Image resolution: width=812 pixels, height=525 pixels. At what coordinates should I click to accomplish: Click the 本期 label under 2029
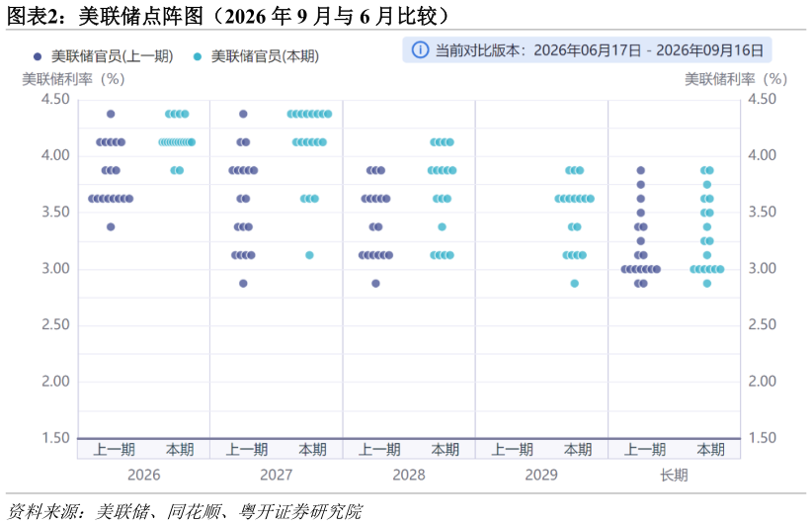coord(578,449)
